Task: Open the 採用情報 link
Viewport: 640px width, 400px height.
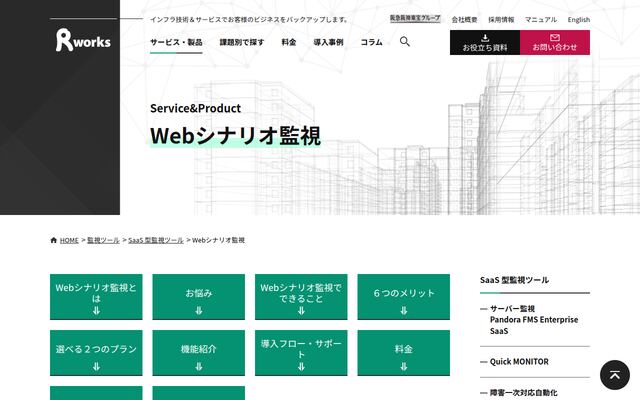Action: click(x=501, y=20)
